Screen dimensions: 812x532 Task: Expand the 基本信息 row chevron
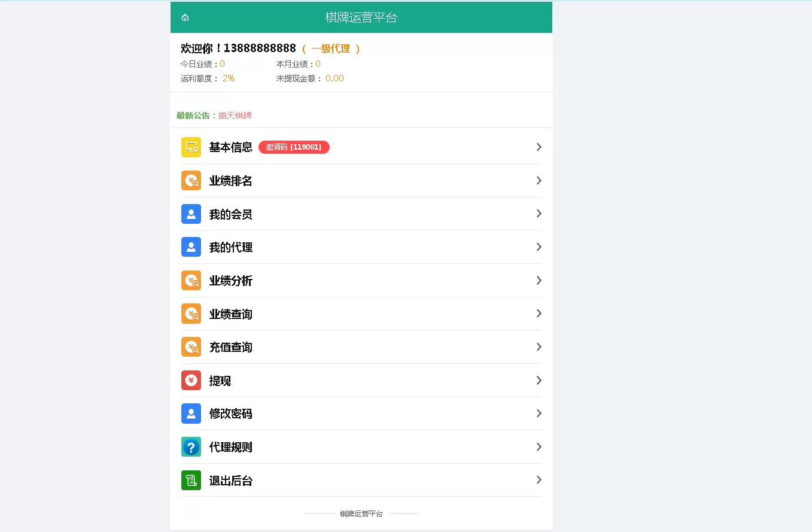pos(538,147)
